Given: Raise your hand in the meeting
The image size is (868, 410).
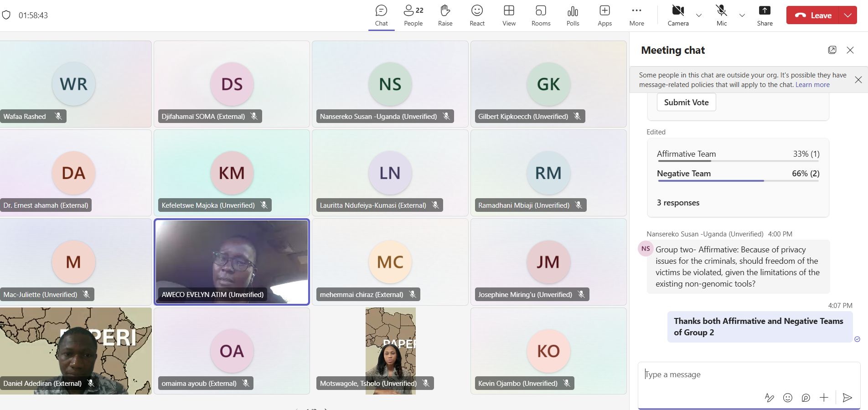Looking at the screenshot, I should [x=445, y=15].
